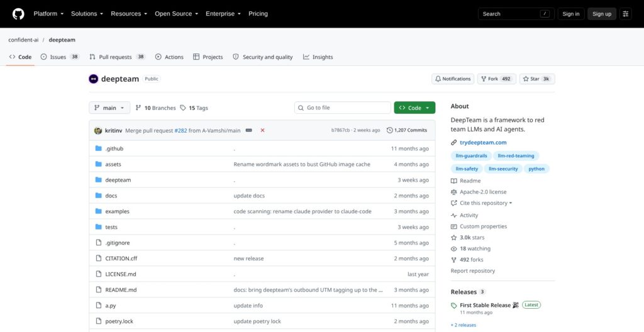Image resolution: width=644 pixels, height=332 pixels.
Task: Click the CITATION.cff file icon
Action: (x=99, y=258)
